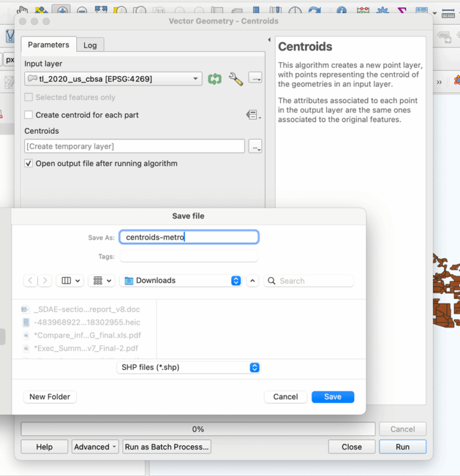Enable Create centroid for each part
This screenshot has width=460, height=476.
[28, 115]
